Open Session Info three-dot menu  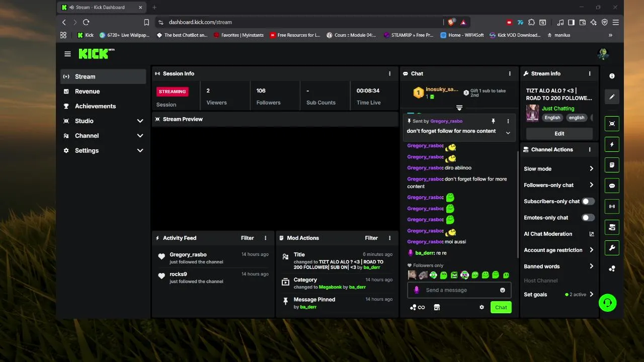click(x=389, y=73)
